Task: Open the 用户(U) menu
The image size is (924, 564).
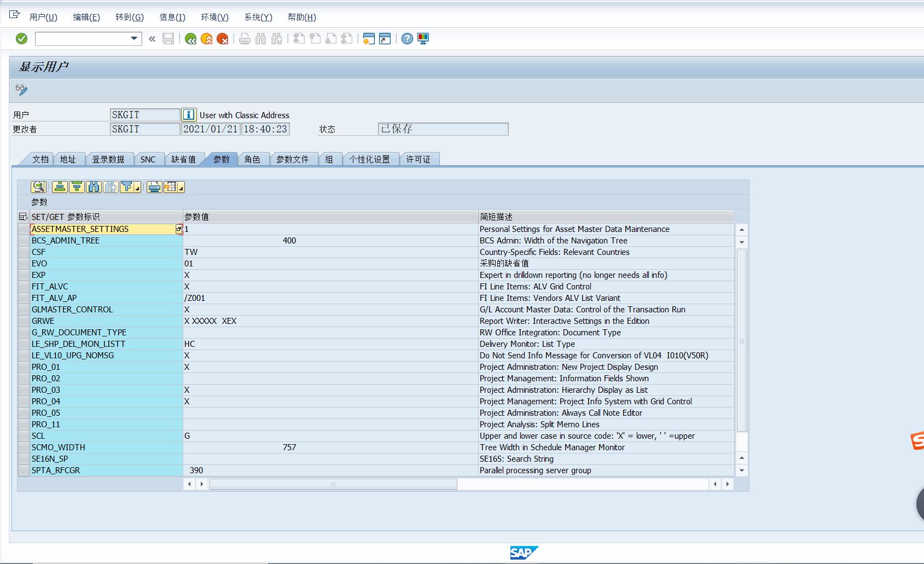Action: tap(43, 17)
